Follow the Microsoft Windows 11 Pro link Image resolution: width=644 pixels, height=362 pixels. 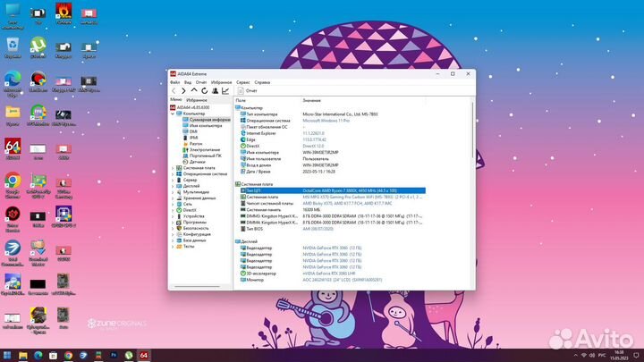(326, 121)
